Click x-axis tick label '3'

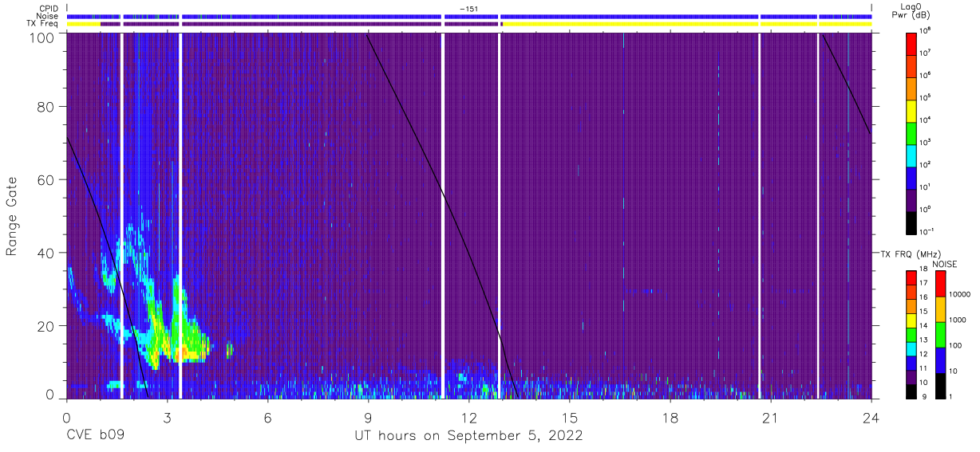tap(167, 418)
